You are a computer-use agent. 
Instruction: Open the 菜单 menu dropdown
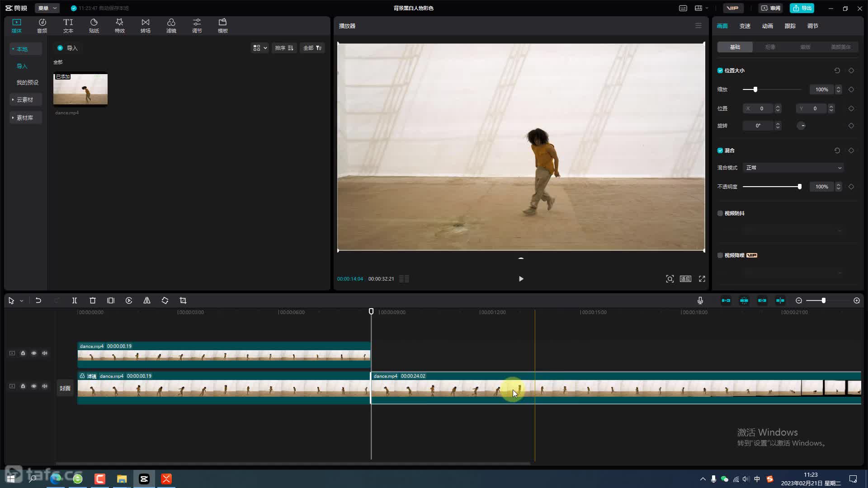coord(47,8)
